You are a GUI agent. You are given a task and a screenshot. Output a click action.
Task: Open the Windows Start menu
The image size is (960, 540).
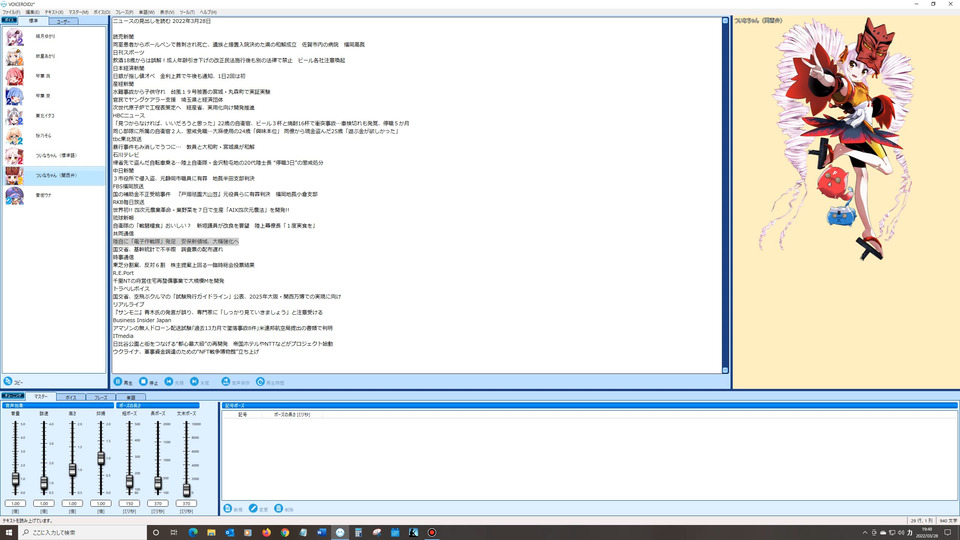pyautogui.click(x=9, y=533)
